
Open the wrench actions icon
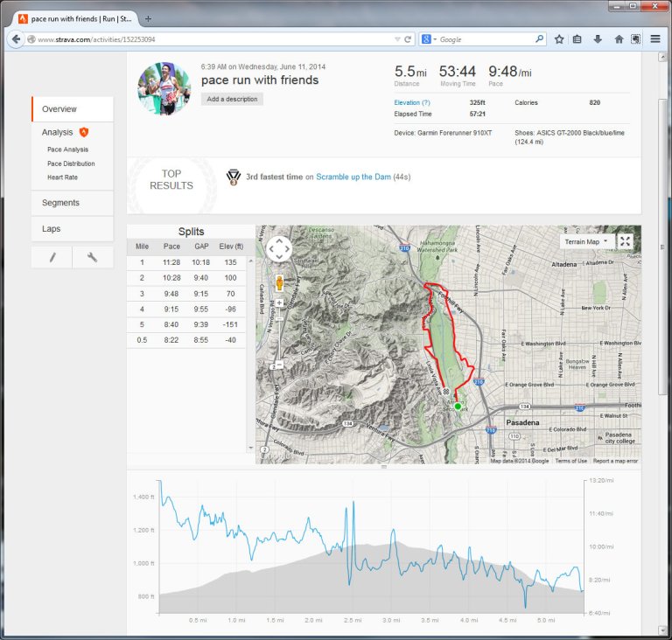point(92,257)
